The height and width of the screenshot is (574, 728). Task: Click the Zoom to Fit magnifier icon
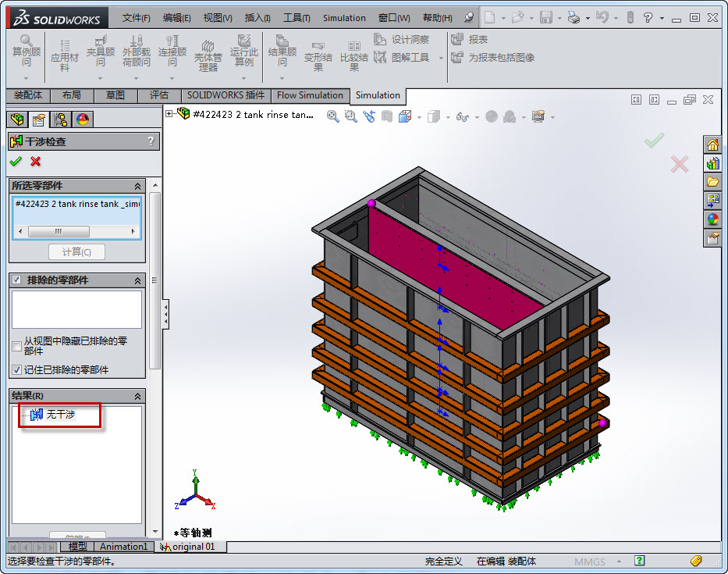point(333,116)
